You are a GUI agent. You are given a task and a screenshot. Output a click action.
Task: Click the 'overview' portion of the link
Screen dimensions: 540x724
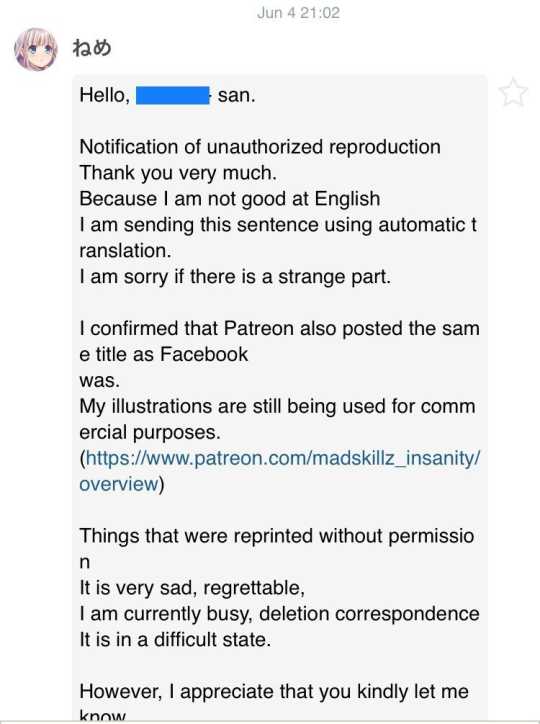click(119, 484)
